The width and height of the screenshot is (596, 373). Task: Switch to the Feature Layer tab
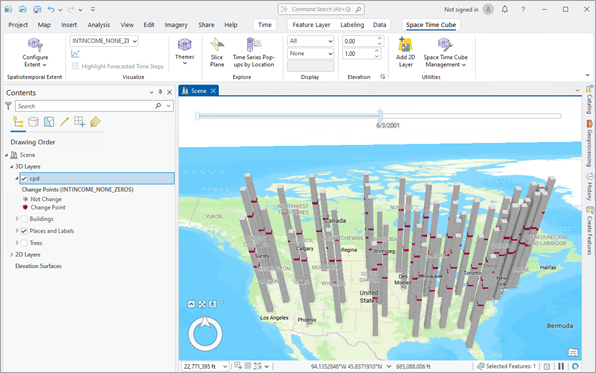coord(311,25)
